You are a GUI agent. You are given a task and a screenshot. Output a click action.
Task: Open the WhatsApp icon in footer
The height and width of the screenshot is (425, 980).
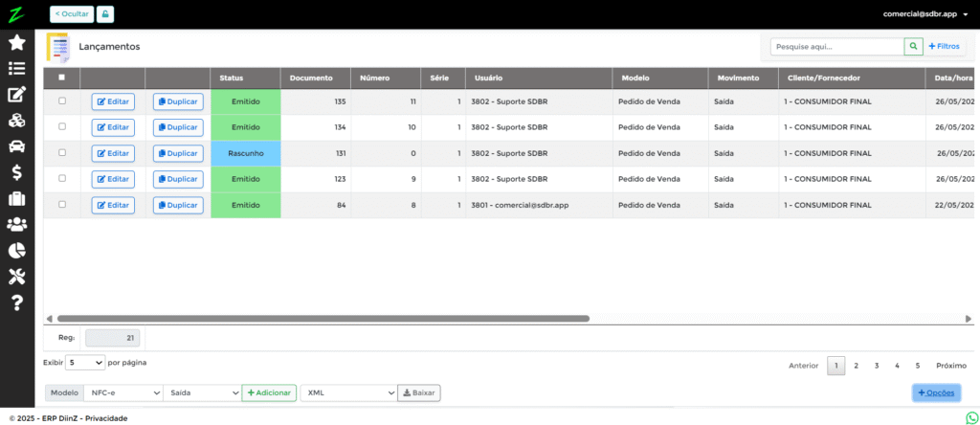[x=972, y=418]
